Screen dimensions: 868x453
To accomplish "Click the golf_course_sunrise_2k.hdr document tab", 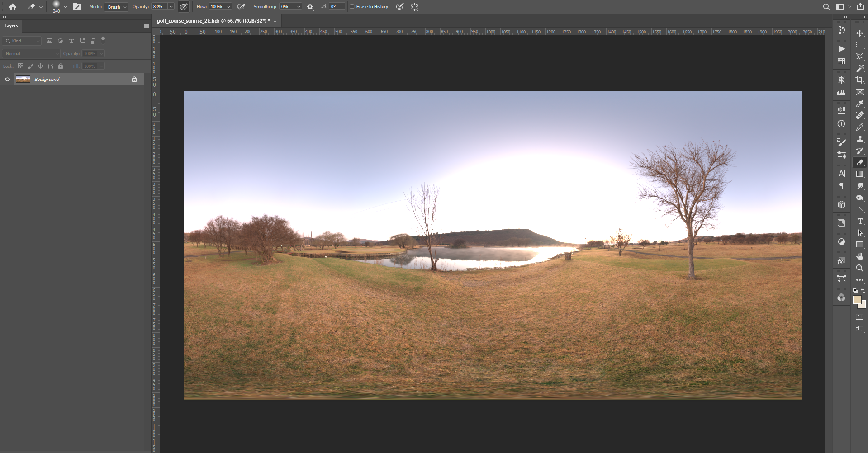I will point(213,21).
